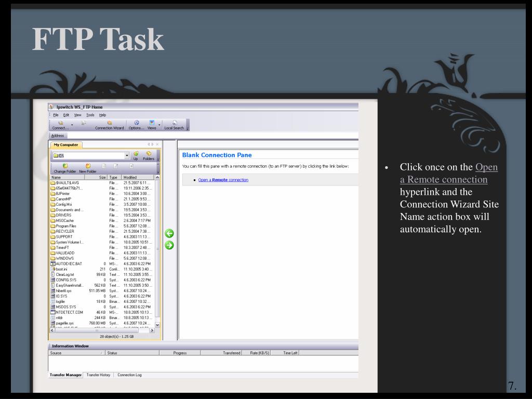This screenshot has width=532, height=399.
Task: Open the Edit menu
Action: point(66,115)
